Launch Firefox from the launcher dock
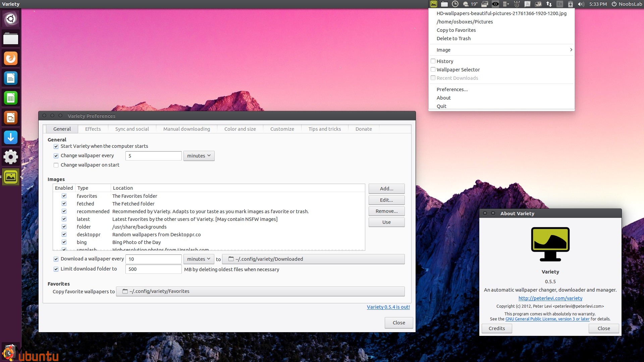The image size is (644, 362). [11, 58]
